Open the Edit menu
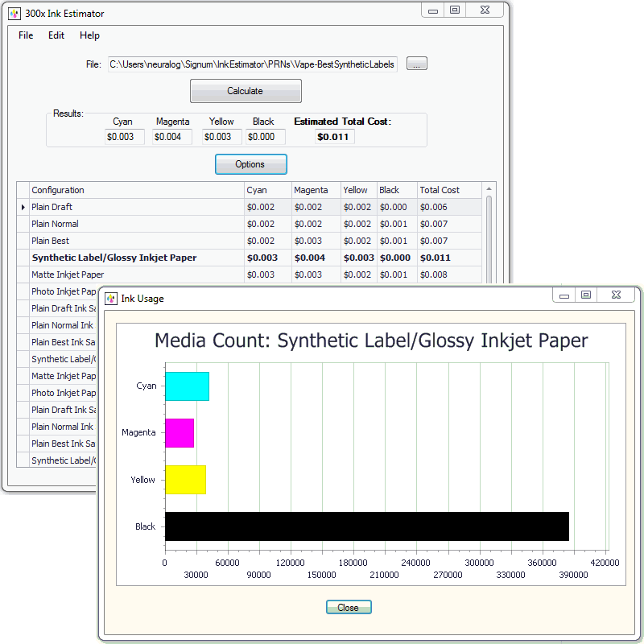The height and width of the screenshot is (644, 644). (x=56, y=35)
